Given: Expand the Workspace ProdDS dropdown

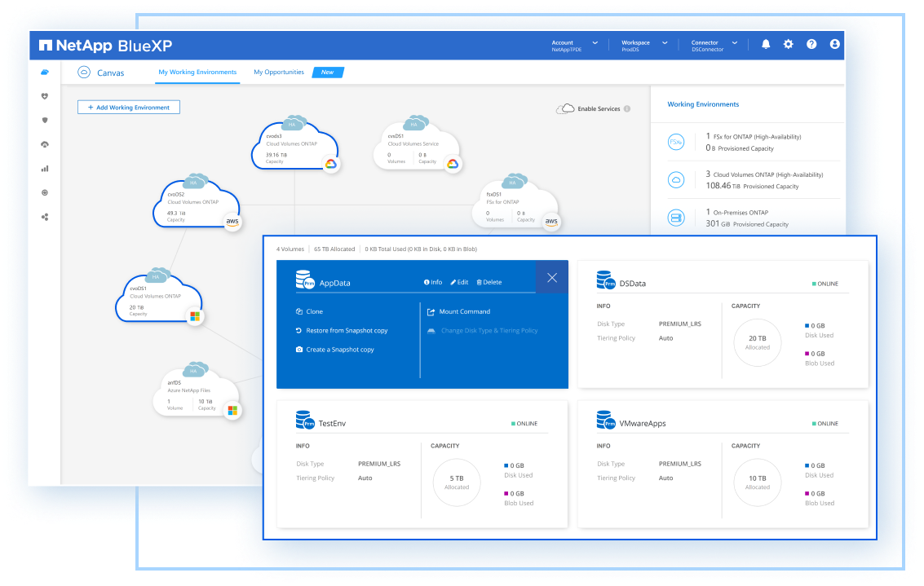Looking at the screenshot, I should [665, 42].
